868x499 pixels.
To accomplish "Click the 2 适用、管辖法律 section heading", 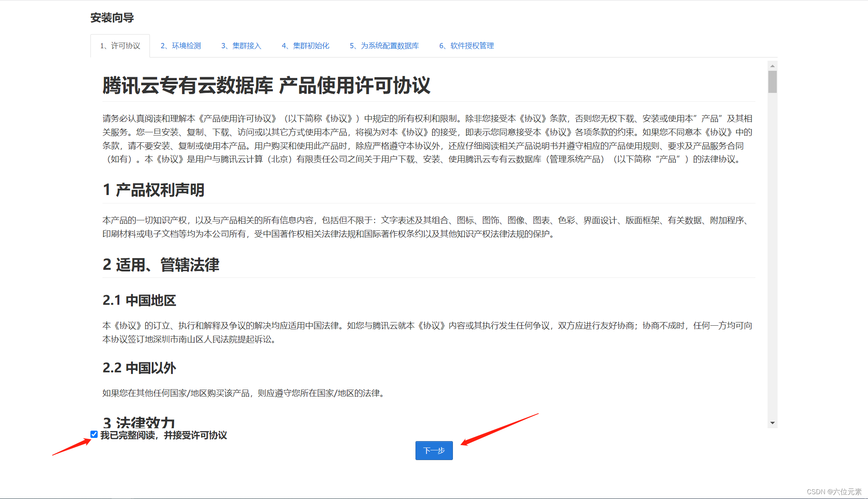I will [x=161, y=265].
